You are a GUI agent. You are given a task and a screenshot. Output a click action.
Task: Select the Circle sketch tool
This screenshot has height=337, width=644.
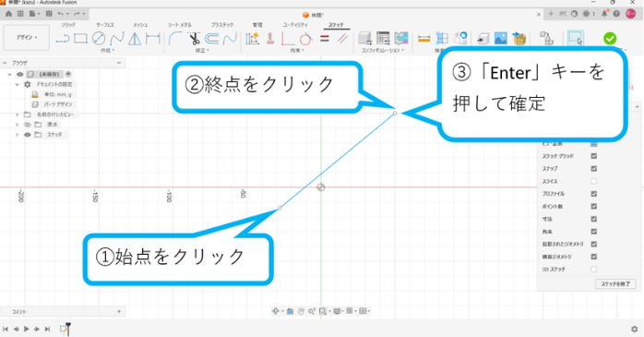[99, 39]
